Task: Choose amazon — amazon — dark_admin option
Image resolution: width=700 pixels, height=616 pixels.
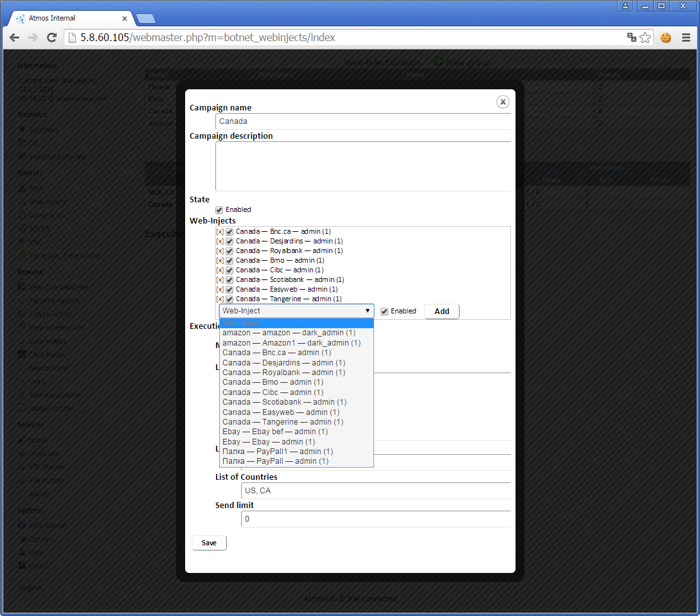Action: click(x=296, y=333)
